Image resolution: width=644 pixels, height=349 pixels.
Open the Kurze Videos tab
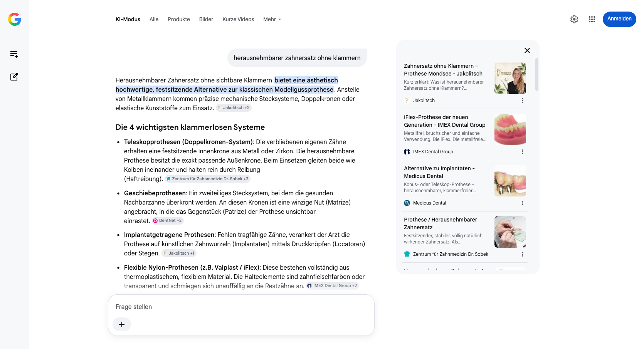238,19
